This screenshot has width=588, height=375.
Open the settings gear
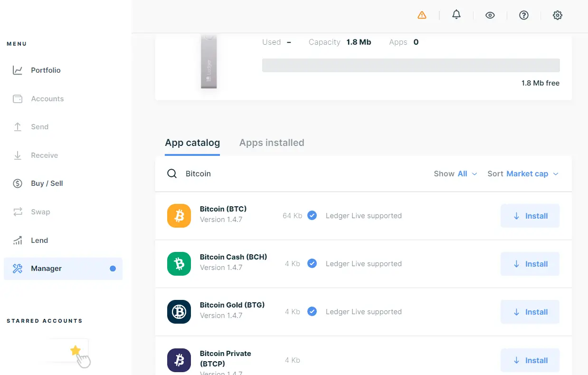click(x=558, y=15)
